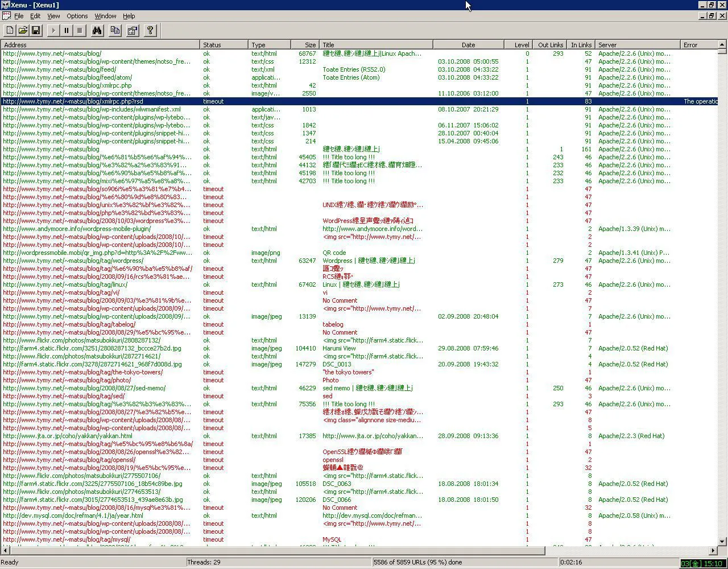728x569 pixels.
Task: Click the Save floppy disk icon
Action: click(x=36, y=31)
